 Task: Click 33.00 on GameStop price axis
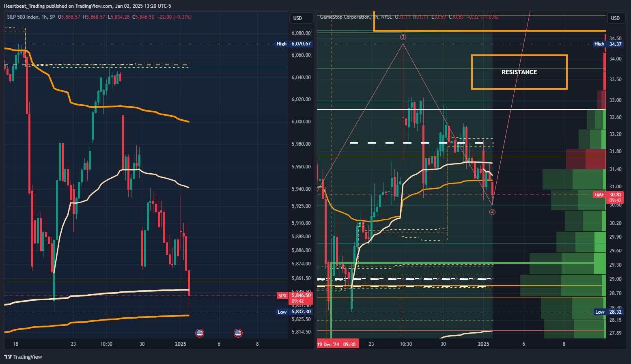click(616, 100)
